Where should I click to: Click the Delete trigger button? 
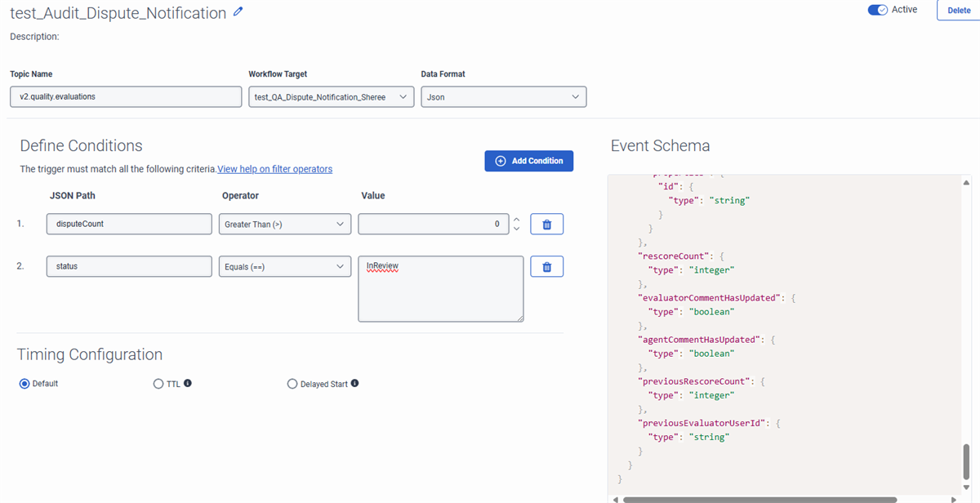click(958, 11)
